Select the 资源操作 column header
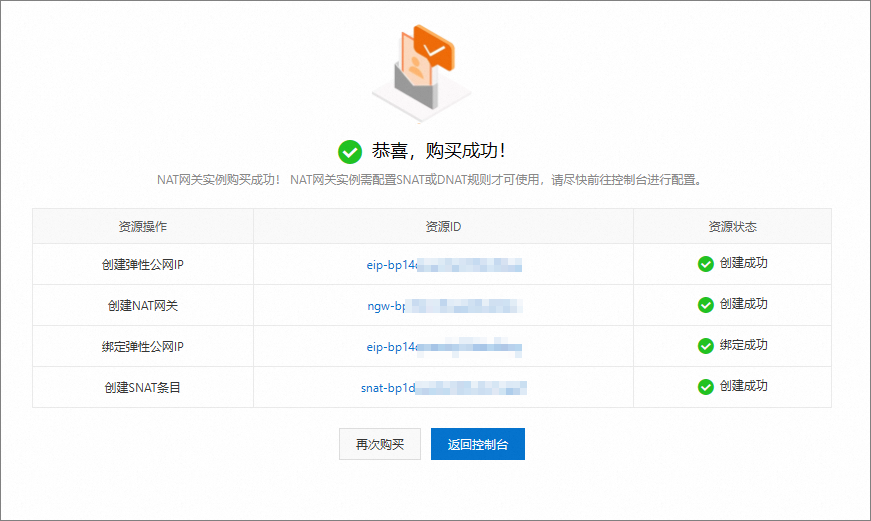The height and width of the screenshot is (521, 871). coord(143,227)
